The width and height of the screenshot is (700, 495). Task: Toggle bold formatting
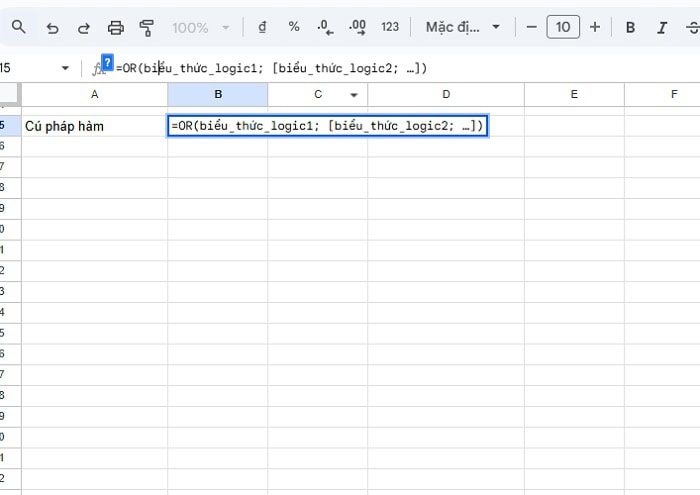[630, 27]
